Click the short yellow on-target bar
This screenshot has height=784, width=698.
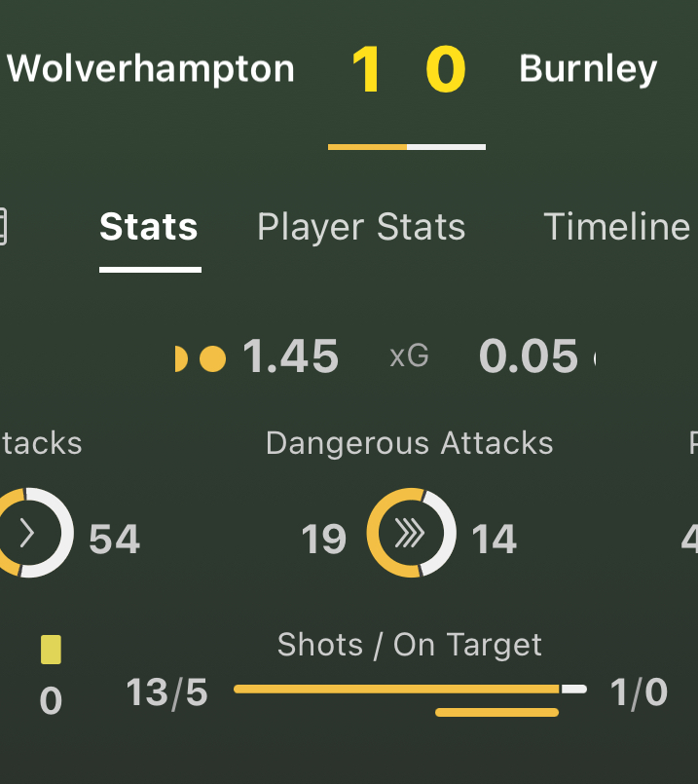496,712
